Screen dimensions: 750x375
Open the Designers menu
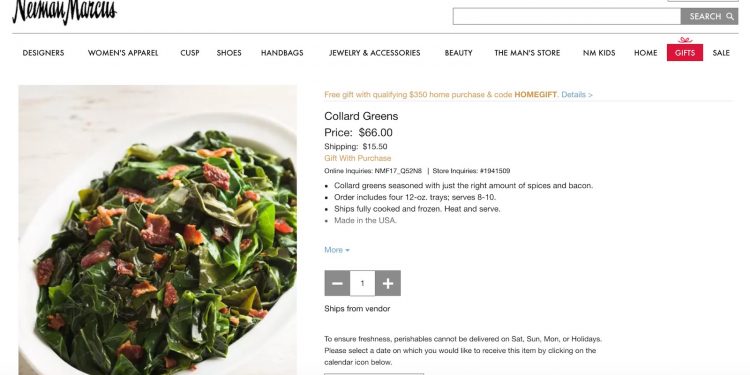click(43, 53)
